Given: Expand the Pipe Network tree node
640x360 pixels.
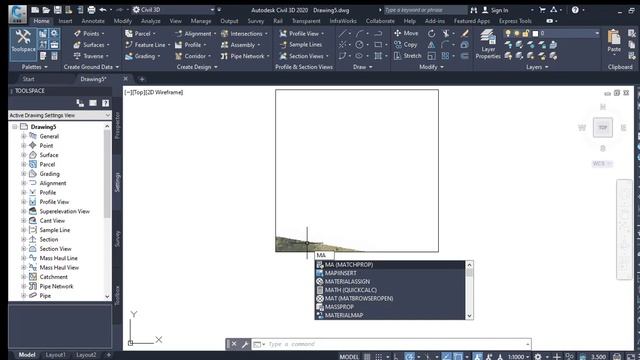Looking at the screenshot, I should tap(24, 287).
